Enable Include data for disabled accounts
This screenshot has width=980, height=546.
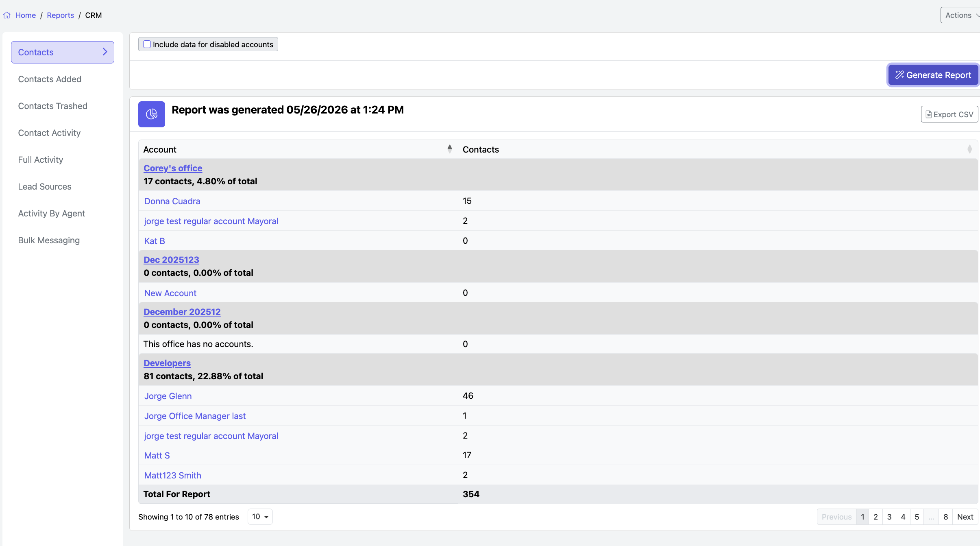point(147,44)
